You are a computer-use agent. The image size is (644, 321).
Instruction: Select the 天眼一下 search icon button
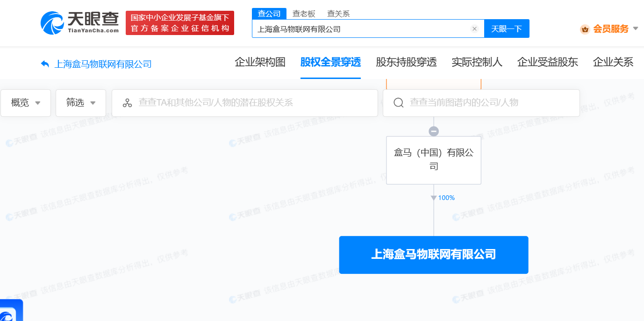coord(507,28)
